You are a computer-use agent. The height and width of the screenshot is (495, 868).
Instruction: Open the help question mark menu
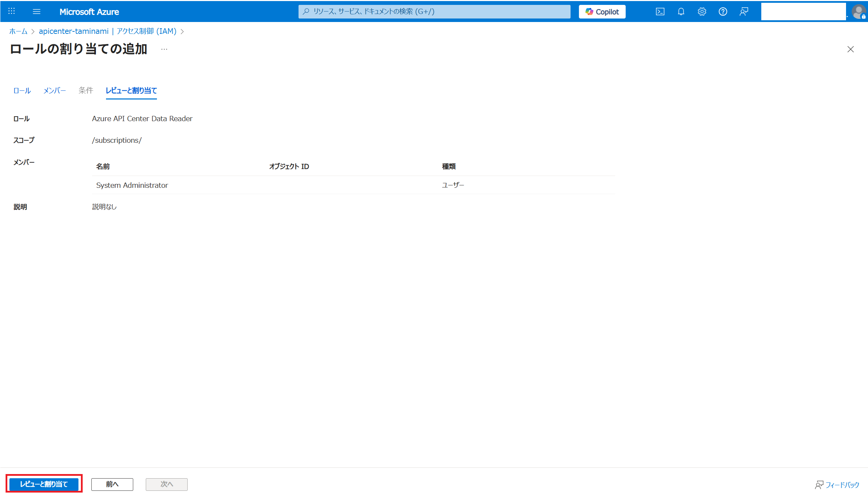tap(723, 12)
